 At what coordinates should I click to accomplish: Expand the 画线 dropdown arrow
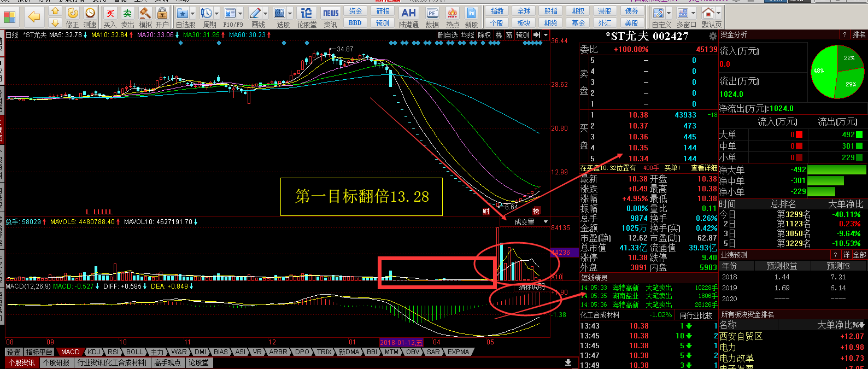[266, 13]
